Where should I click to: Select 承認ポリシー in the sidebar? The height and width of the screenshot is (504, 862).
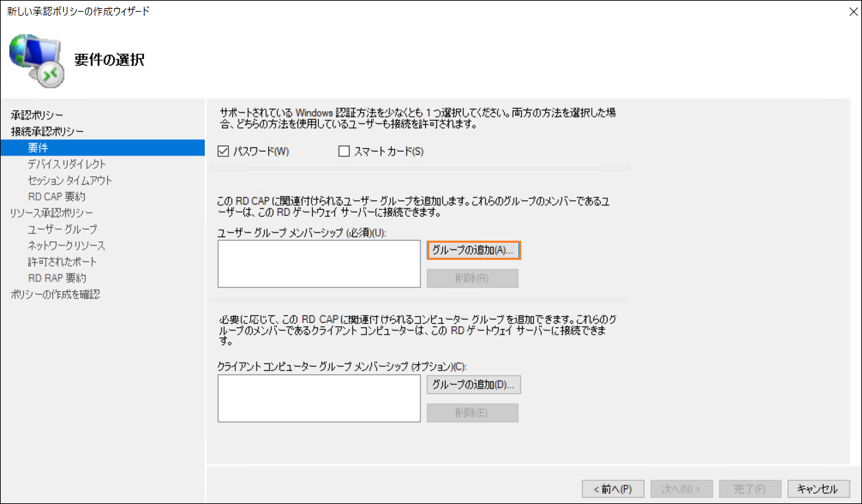37,115
